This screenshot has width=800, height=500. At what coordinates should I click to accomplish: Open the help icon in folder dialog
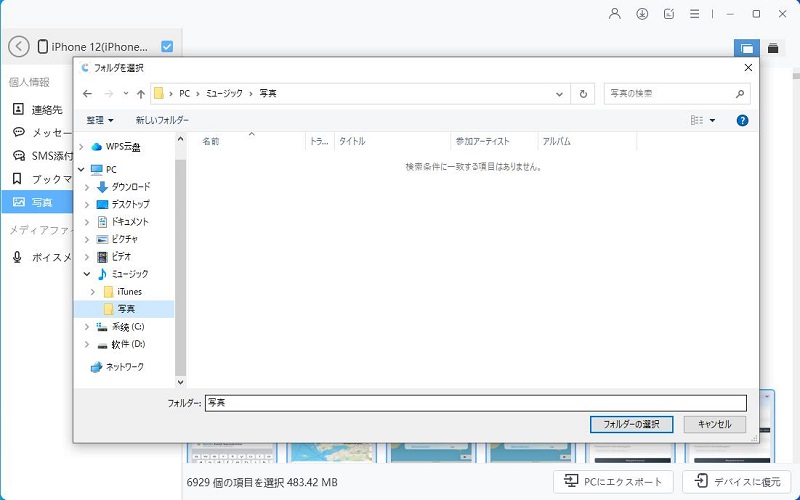[x=742, y=120]
